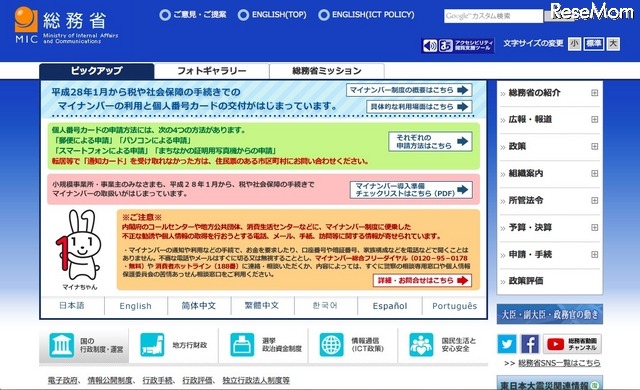
Task: Open the 行政評価 link
Action: [x=197, y=381]
